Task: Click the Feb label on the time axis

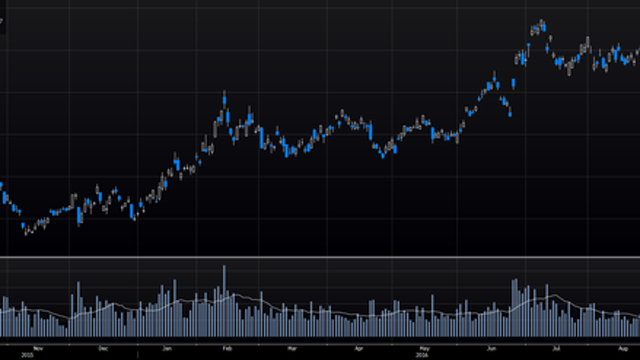Action: click(x=227, y=349)
